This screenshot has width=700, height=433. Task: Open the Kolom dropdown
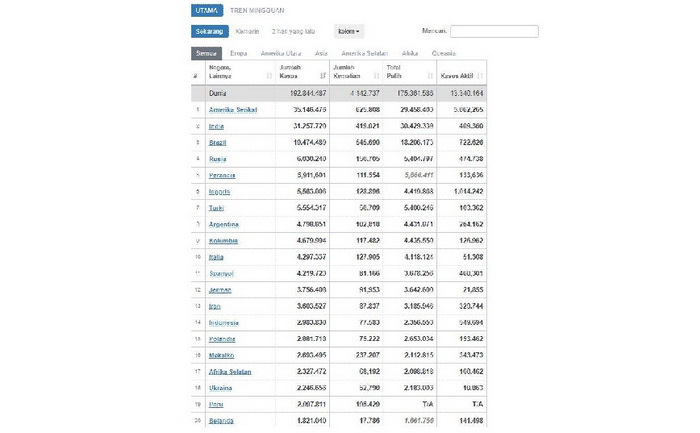[349, 31]
